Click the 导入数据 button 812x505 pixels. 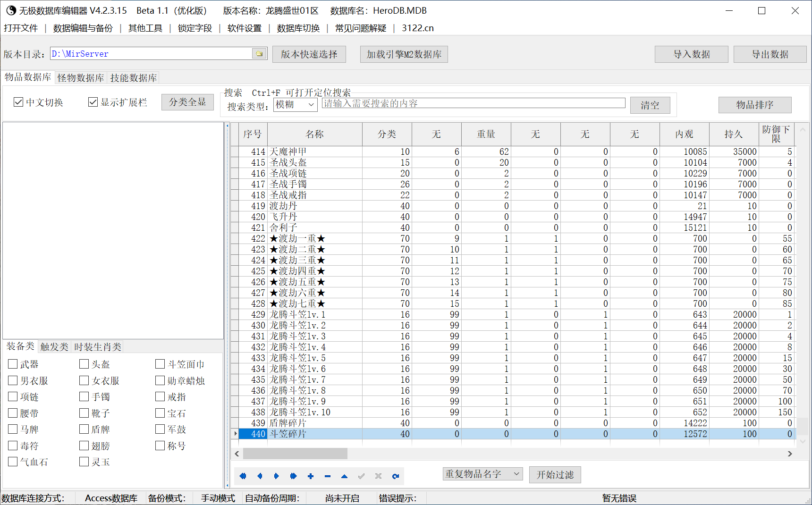click(692, 54)
